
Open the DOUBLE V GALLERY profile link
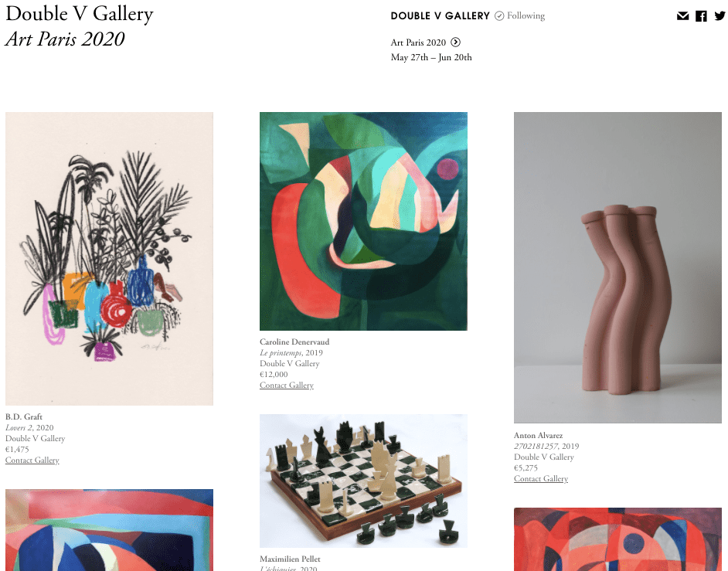coord(441,15)
